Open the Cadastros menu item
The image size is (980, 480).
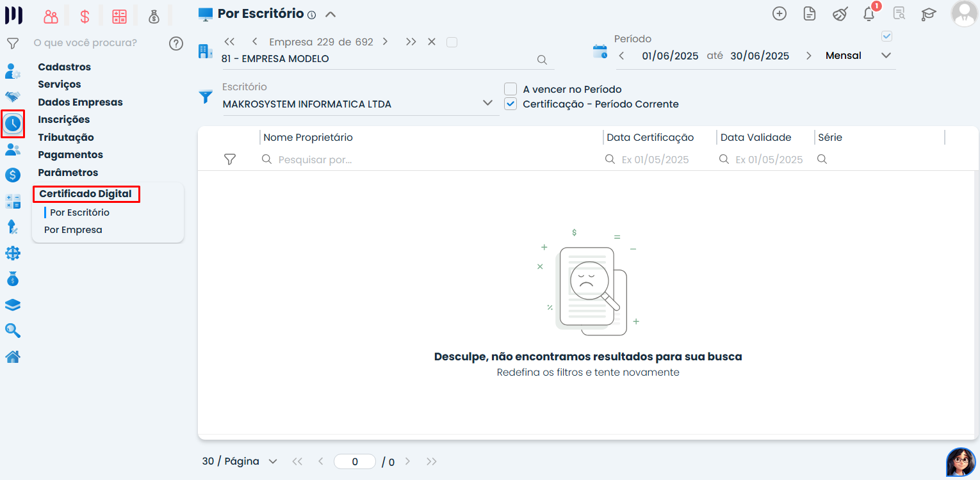point(64,67)
